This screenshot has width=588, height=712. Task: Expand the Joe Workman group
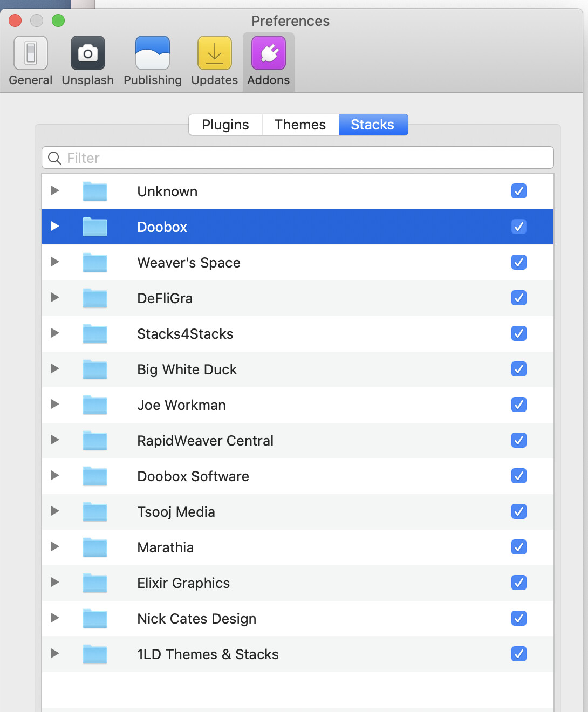coord(54,404)
